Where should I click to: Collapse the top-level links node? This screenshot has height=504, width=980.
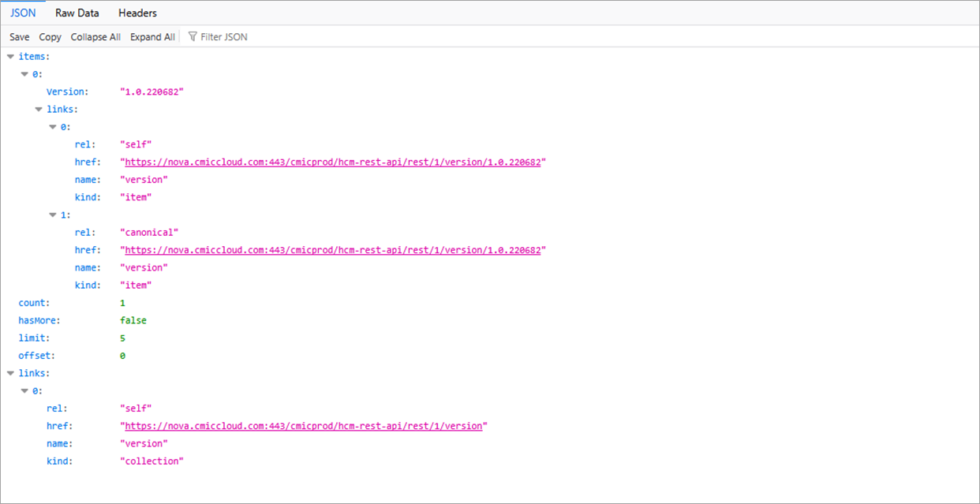pyautogui.click(x=11, y=372)
